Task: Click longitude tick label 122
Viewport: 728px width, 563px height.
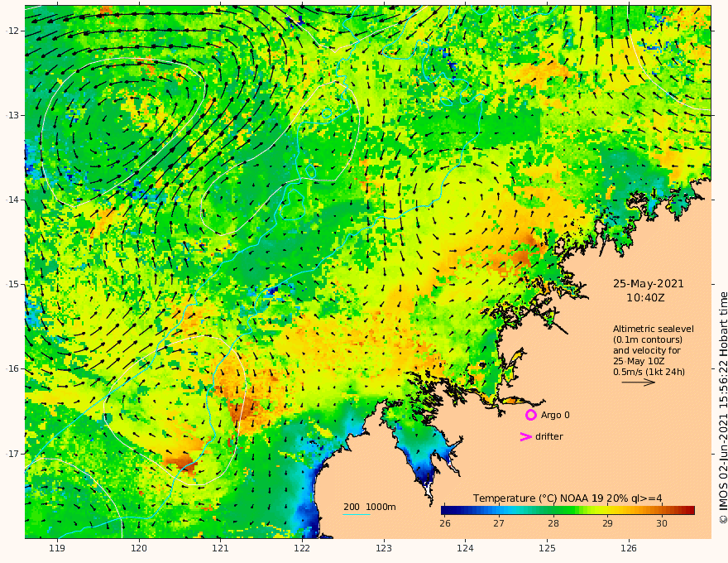Action: (302, 549)
